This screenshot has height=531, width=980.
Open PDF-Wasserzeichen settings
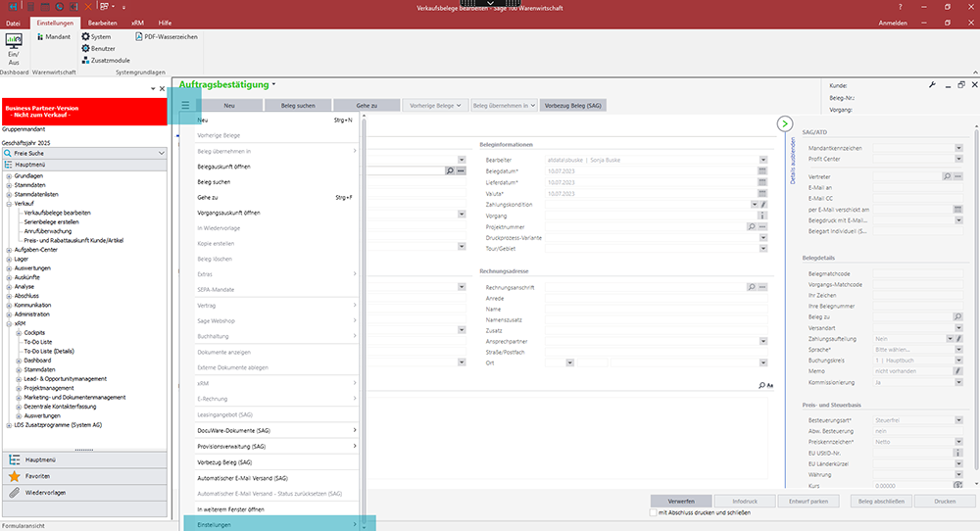(x=138, y=36)
